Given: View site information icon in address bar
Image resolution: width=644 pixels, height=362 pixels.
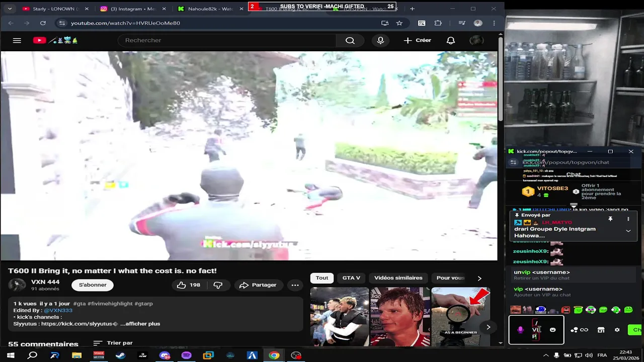Looking at the screenshot, I should coord(61,23).
